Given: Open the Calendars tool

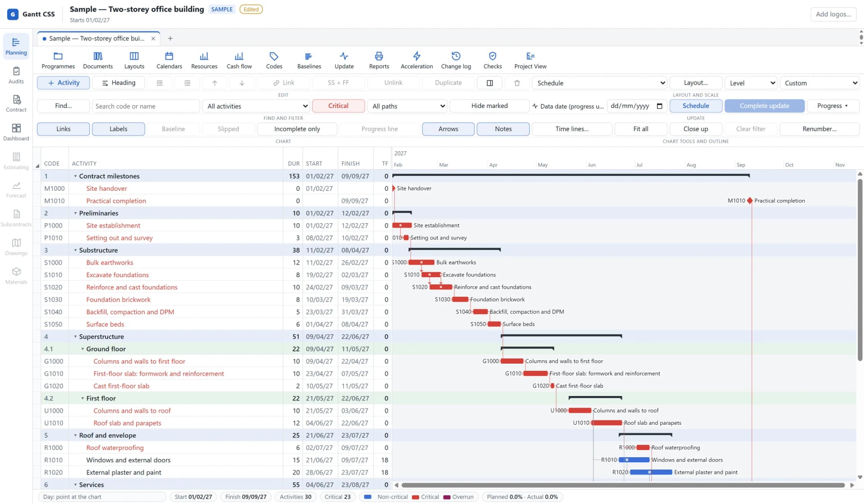Looking at the screenshot, I should point(169,60).
